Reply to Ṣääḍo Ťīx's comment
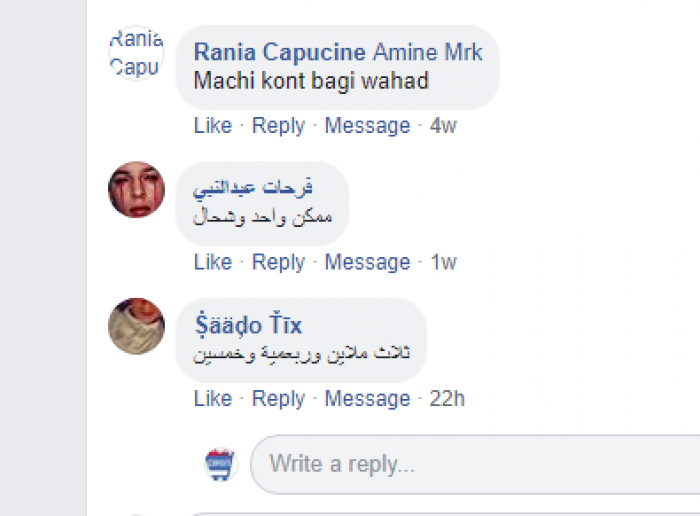This screenshot has height=516, width=700. [x=278, y=399]
